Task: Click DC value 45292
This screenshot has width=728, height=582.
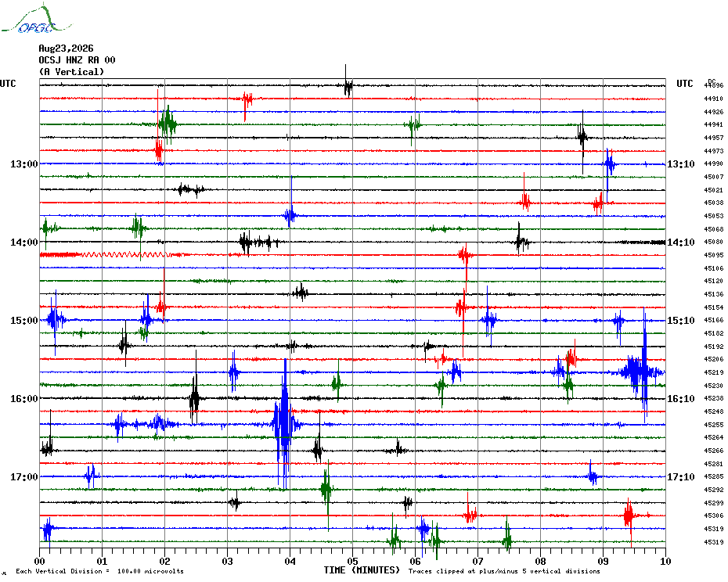Action: coord(714,490)
